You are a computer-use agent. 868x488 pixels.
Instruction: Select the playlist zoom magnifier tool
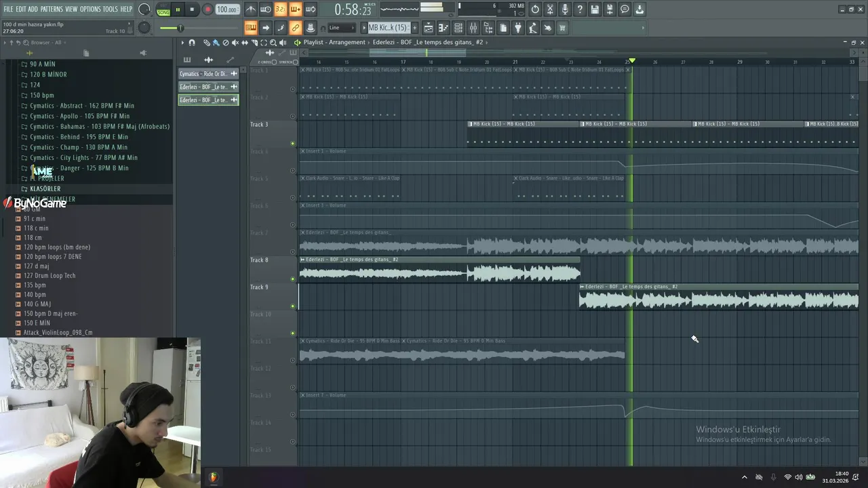coord(273,43)
